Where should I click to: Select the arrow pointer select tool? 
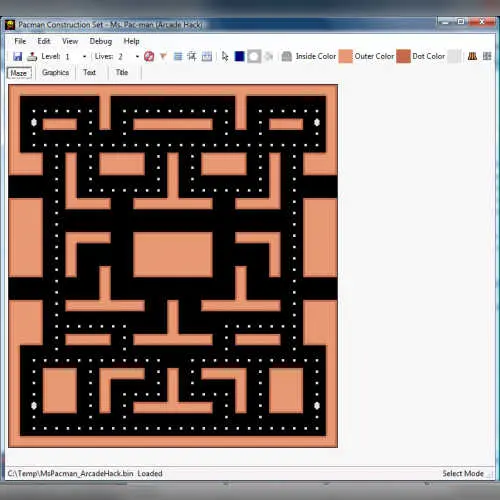225,56
